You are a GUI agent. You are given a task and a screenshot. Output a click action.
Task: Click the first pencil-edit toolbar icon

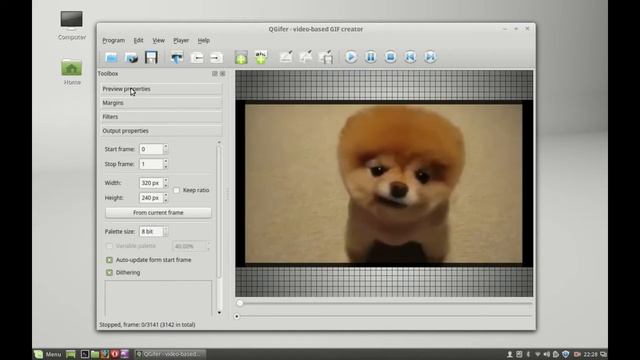point(286,57)
